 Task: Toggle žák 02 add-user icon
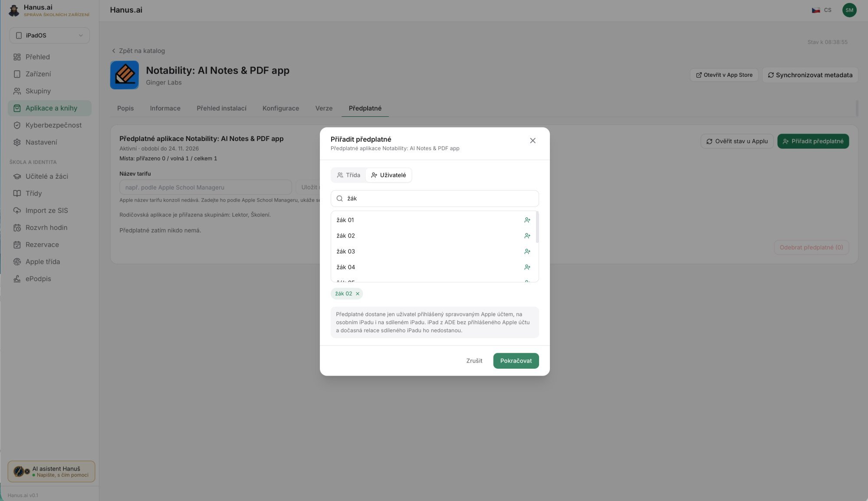pos(527,236)
